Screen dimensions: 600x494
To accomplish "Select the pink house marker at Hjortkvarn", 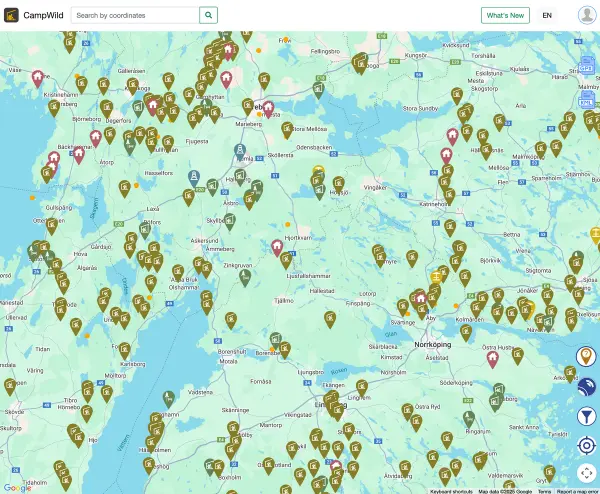I will tap(277, 247).
